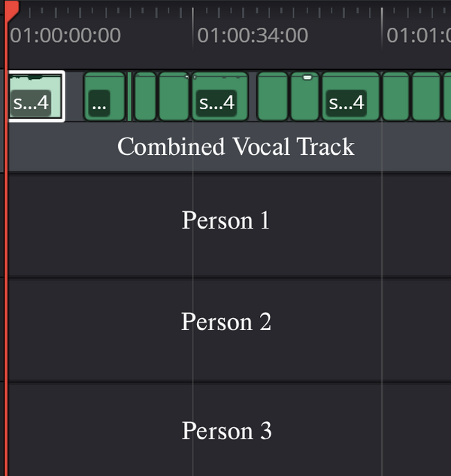Click the middle clip labeled s...4
The image size is (451, 476).
click(219, 97)
